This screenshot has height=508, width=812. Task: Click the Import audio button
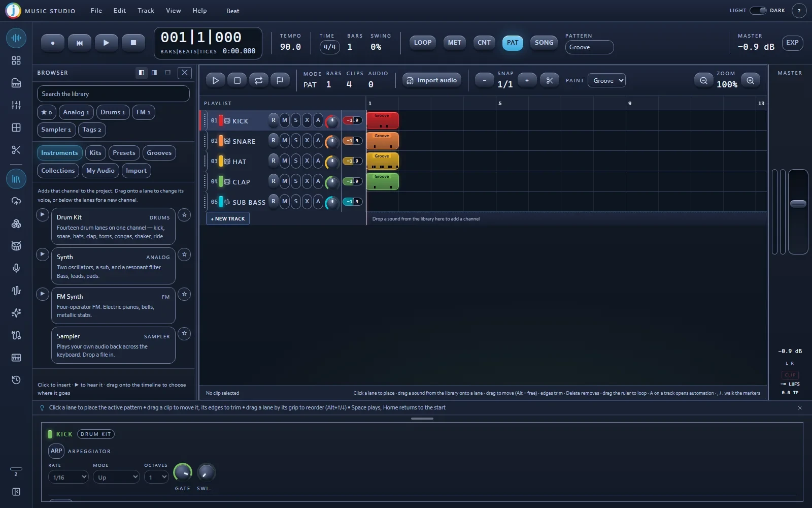pyautogui.click(x=432, y=80)
